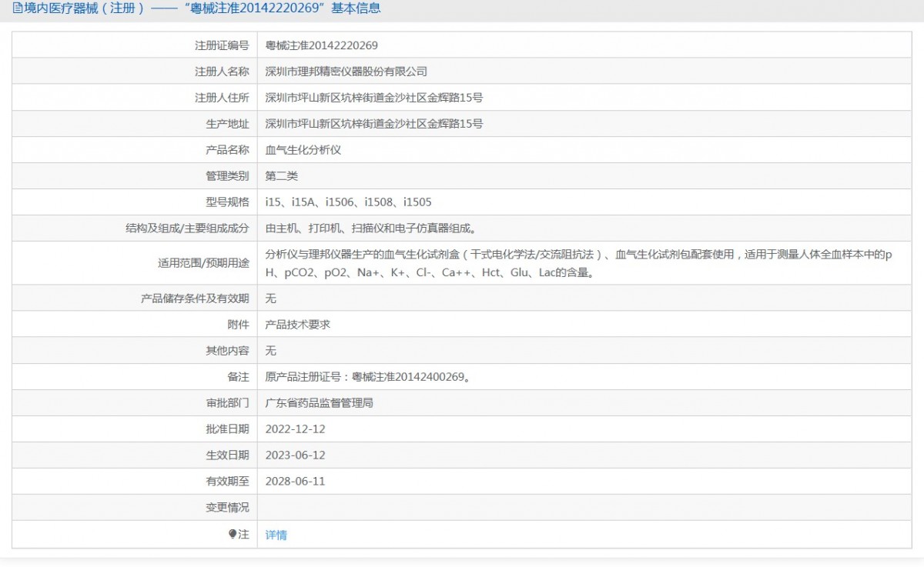Click the 其他内容 row label
The width and height of the screenshot is (924, 567).
coord(227,351)
